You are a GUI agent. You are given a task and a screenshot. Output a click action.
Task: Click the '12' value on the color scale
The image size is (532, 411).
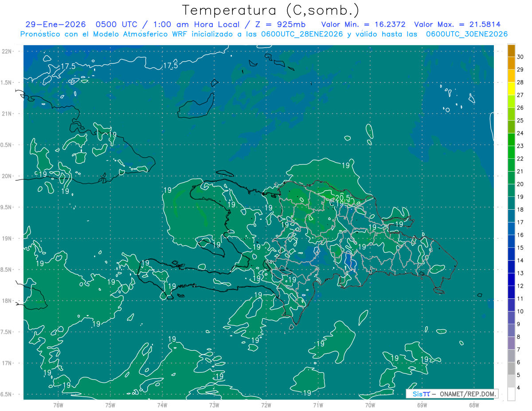coord(520,286)
